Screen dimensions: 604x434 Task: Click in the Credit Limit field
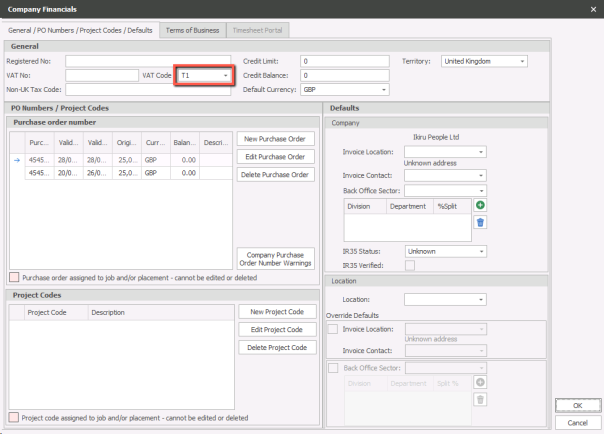[x=345, y=61]
